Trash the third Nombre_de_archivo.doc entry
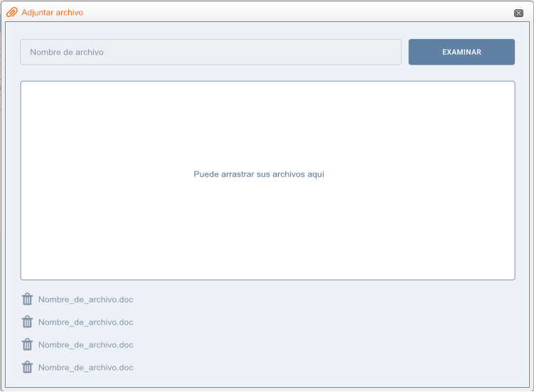This screenshot has width=534, height=392. click(x=27, y=344)
